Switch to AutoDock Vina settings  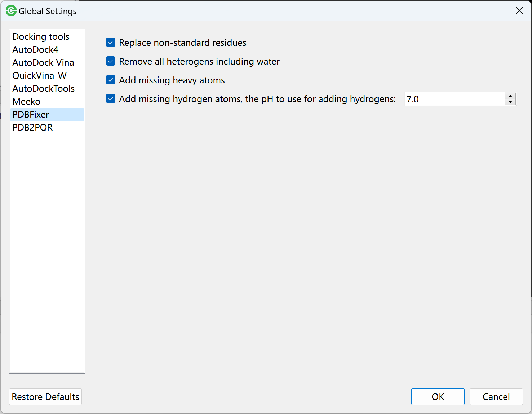pos(47,62)
